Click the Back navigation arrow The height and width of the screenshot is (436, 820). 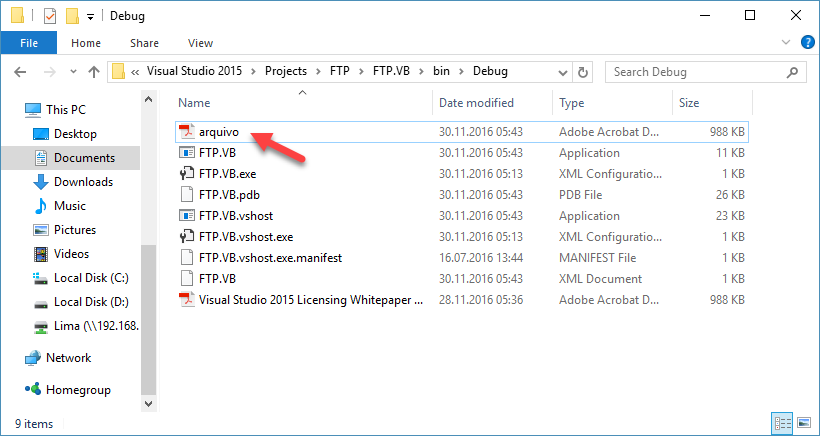(20, 72)
